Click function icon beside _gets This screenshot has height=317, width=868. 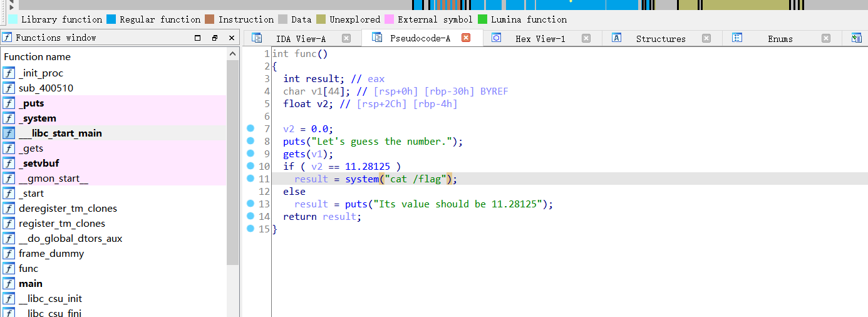[9, 148]
